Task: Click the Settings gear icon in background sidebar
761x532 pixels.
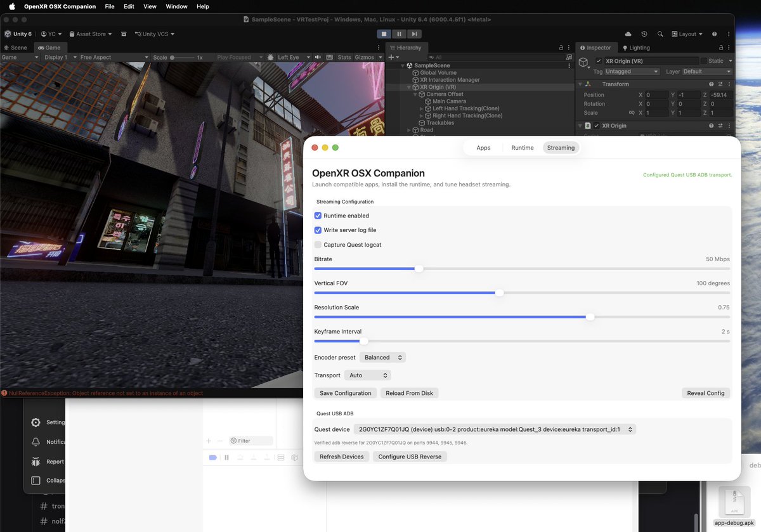Action: click(36, 422)
